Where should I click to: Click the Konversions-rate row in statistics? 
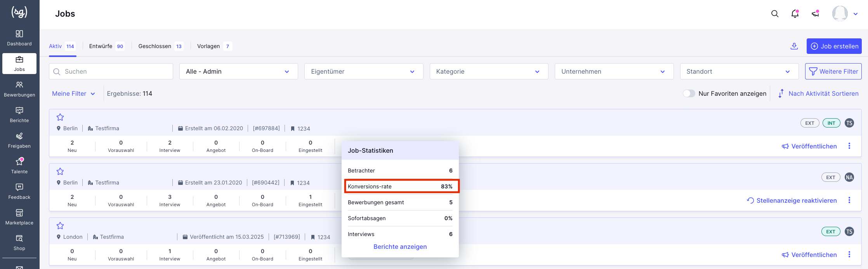pos(400,186)
